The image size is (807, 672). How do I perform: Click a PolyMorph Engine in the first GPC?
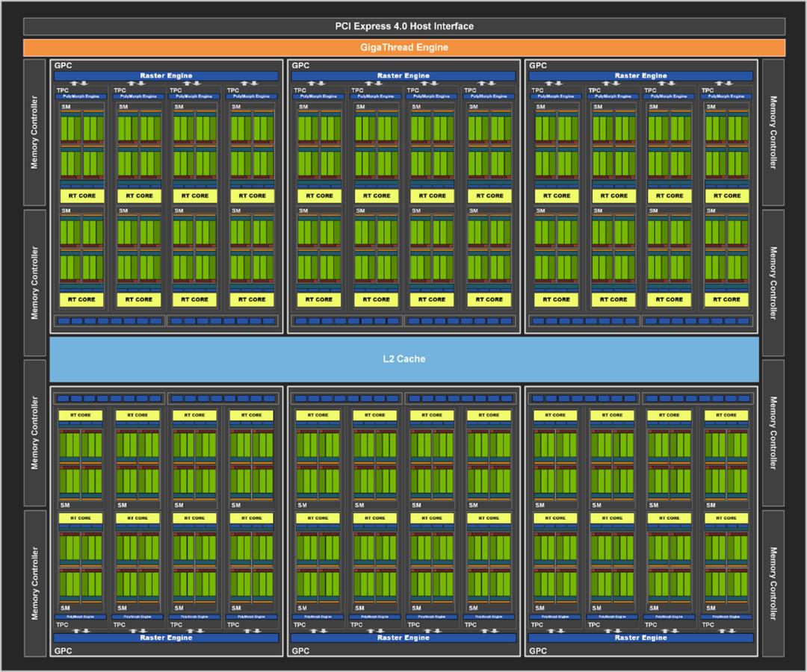coord(81,96)
